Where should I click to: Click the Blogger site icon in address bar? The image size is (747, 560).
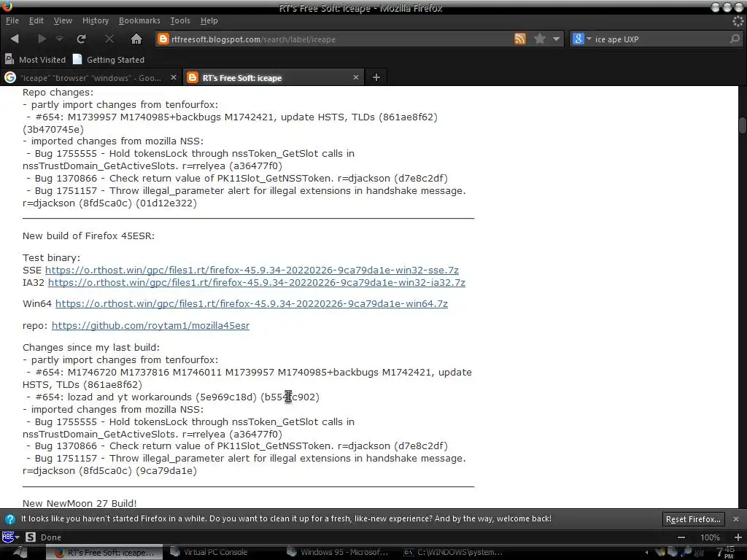(x=163, y=39)
